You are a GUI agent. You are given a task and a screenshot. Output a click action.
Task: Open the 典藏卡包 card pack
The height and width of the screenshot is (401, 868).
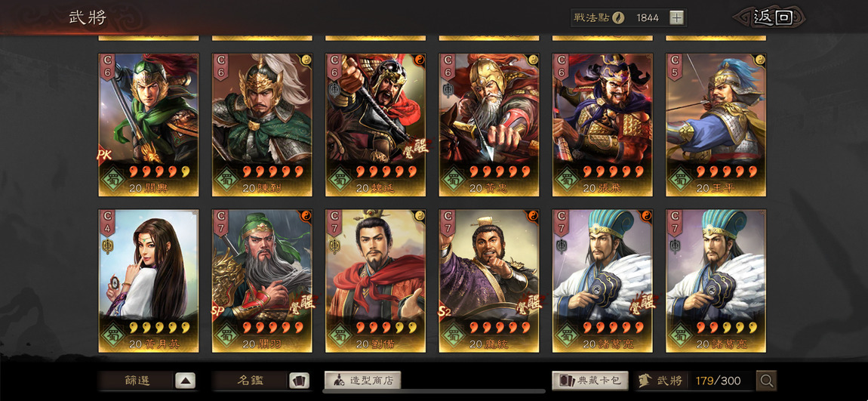point(590,381)
